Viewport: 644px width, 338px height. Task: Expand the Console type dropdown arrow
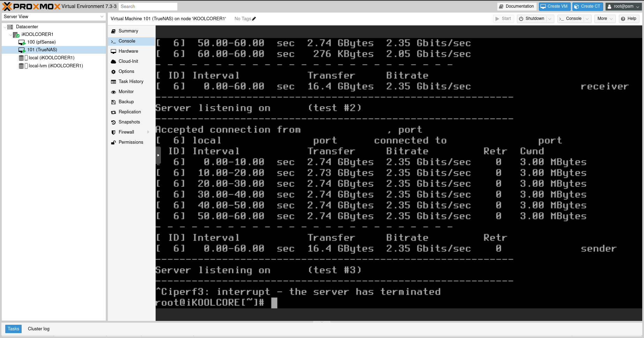point(587,19)
